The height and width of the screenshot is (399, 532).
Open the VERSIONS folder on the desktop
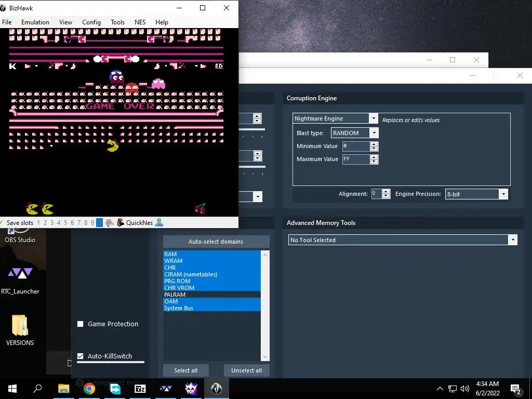tap(20, 330)
